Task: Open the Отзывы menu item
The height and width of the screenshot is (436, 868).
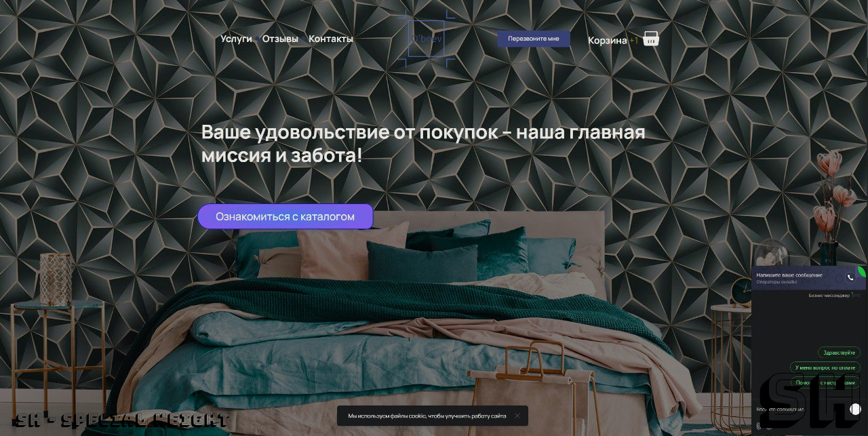Action: coord(280,39)
